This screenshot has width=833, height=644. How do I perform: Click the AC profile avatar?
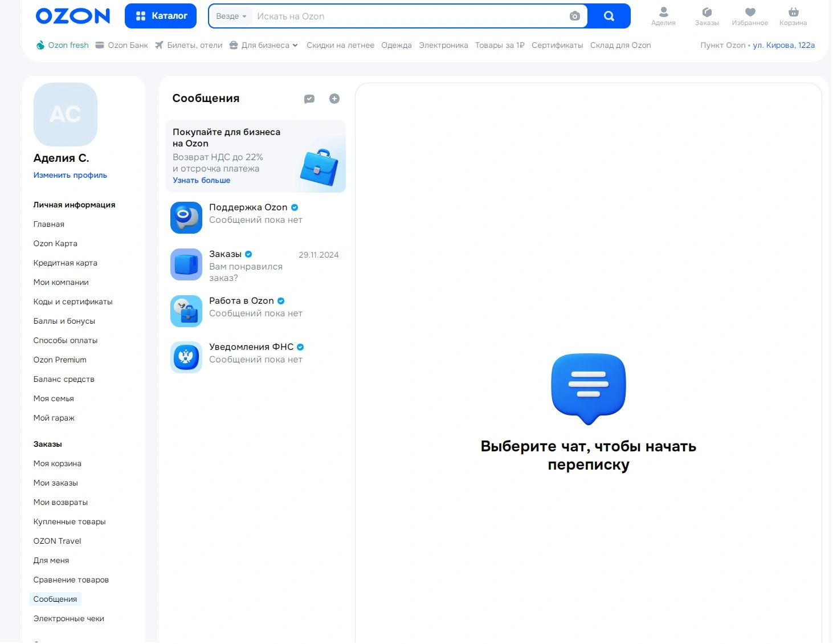66,115
